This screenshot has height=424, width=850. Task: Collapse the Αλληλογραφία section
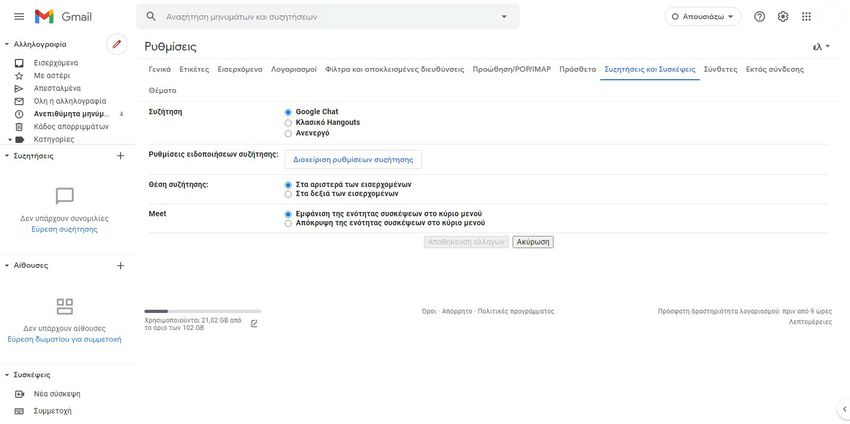point(7,44)
